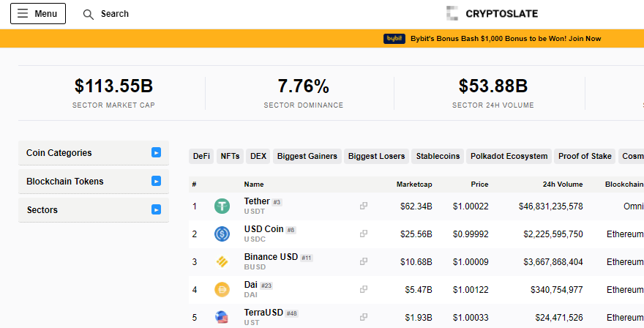The width and height of the screenshot is (644, 328).
Task: Click the Blockchain Tokens sidebar label
Action: (65, 182)
